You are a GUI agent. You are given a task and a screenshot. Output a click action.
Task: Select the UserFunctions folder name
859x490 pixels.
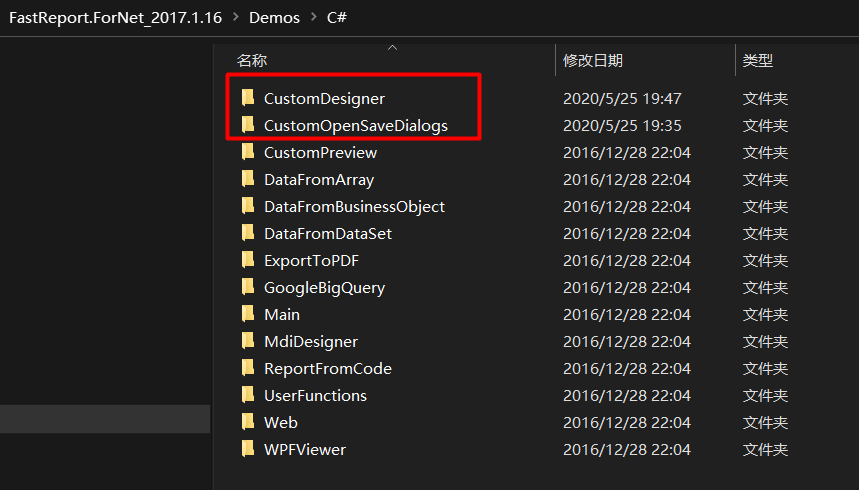(315, 396)
